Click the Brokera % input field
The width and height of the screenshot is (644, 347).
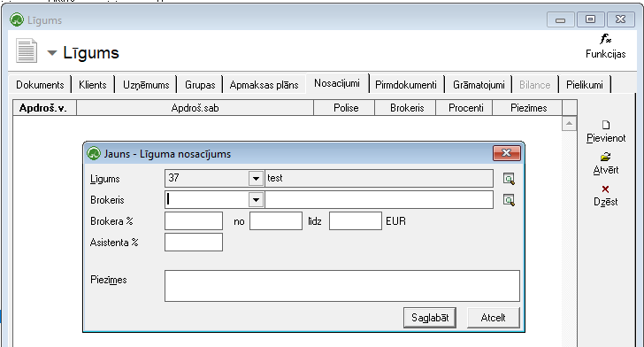click(x=194, y=221)
